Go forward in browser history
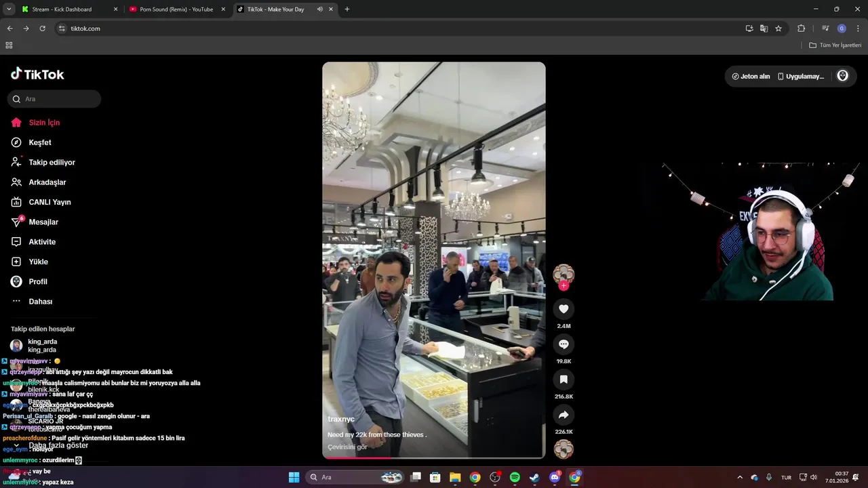The image size is (868, 488). coord(26,28)
